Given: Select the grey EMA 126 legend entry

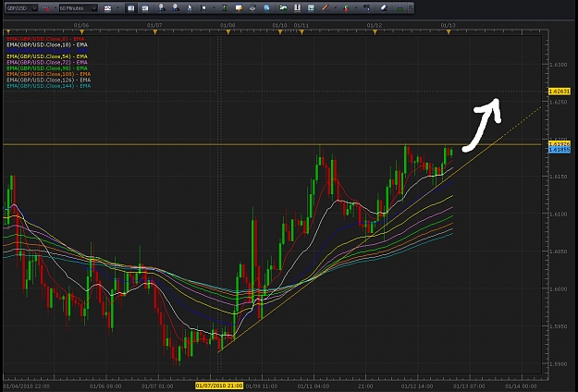Looking at the screenshot, I should pyautogui.click(x=49, y=80).
